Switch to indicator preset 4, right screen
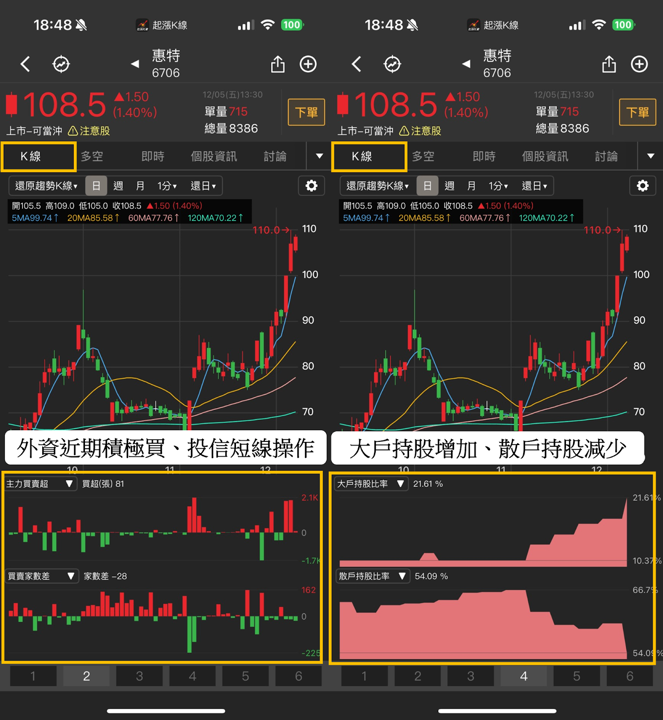The height and width of the screenshot is (720, 663). 523,676
